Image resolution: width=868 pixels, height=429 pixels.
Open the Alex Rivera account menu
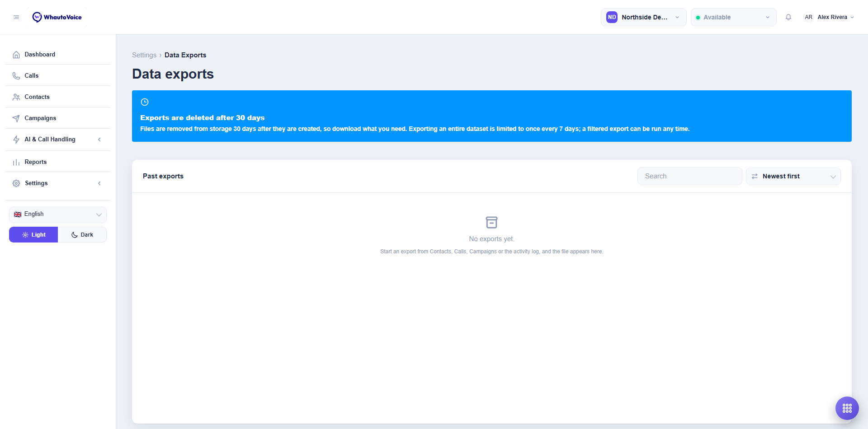829,17
